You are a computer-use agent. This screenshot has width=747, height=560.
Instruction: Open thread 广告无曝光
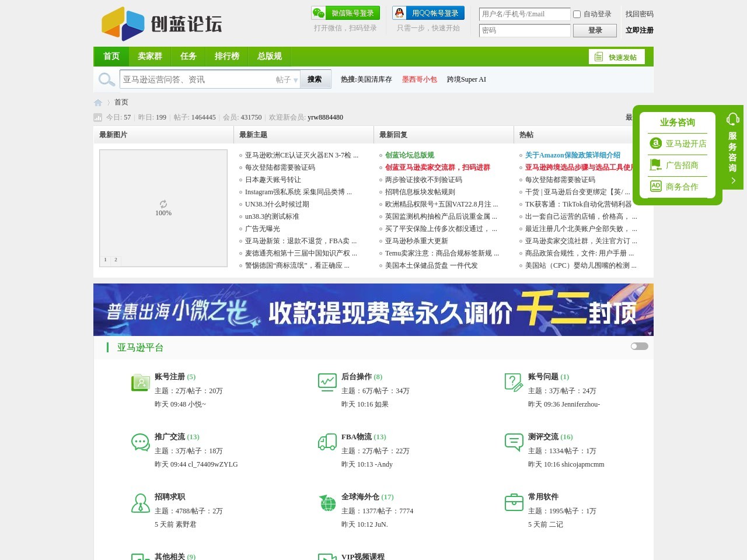[x=263, y=229]
